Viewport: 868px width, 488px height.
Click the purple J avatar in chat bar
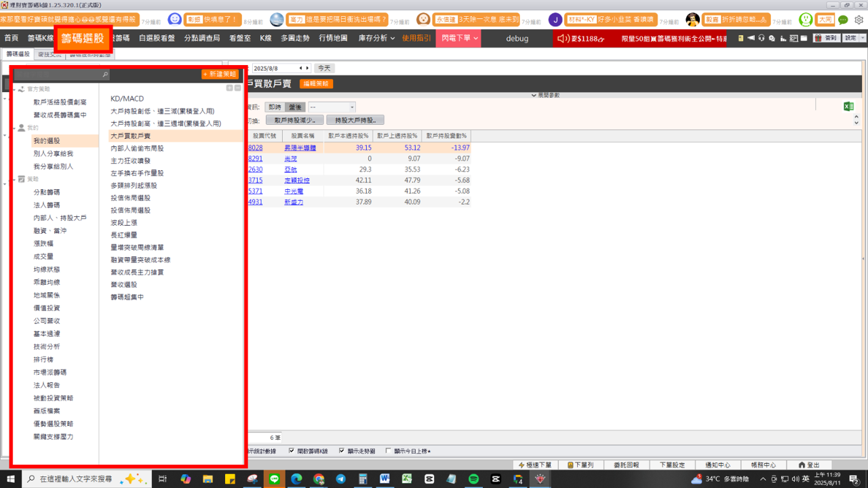(x=555, y=20)
